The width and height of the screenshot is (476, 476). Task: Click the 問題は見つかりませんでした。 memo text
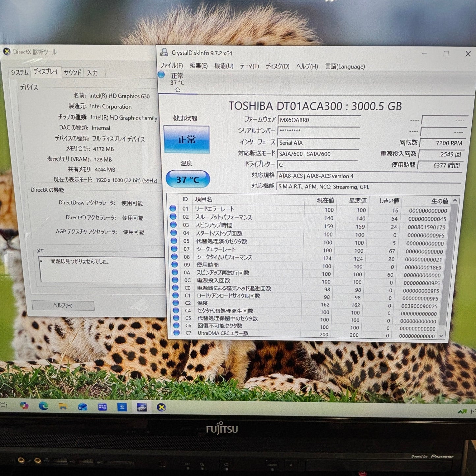coord(79,261)
